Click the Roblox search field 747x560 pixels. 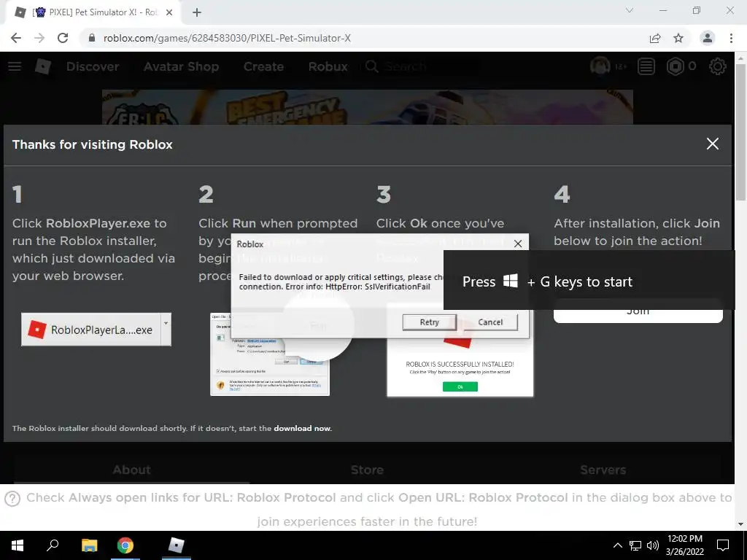[x=421, y=66]
